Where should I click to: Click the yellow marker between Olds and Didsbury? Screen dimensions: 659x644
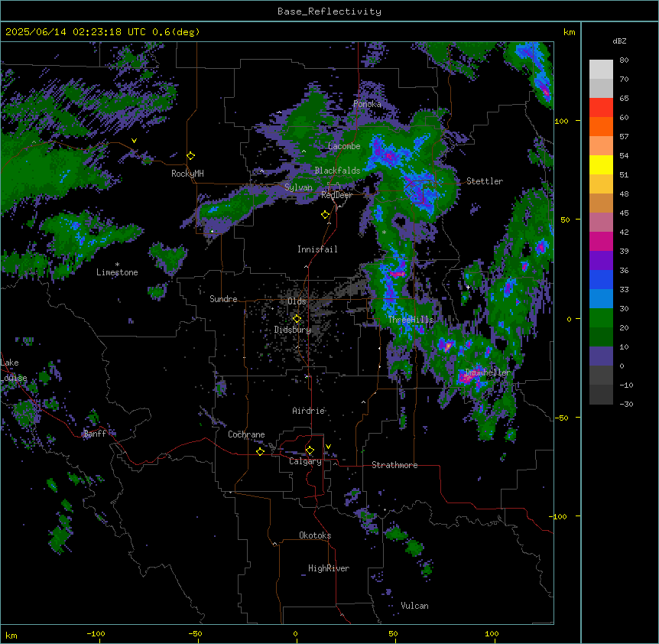click(297, 319)
